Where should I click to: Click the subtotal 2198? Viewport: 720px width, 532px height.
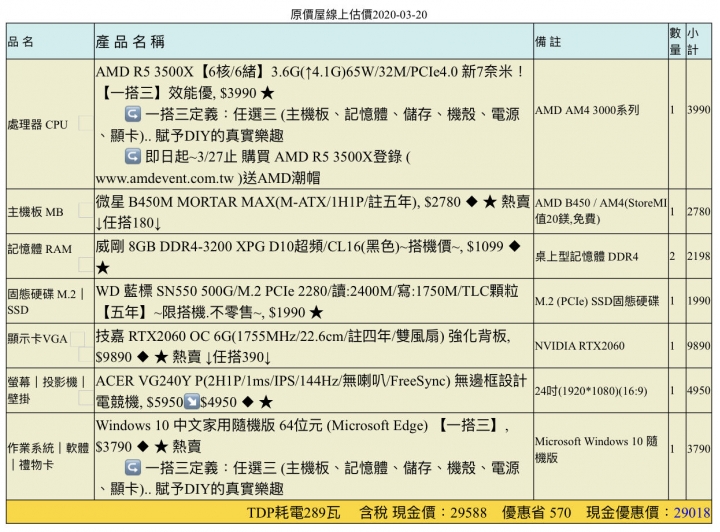pos(698,256)
